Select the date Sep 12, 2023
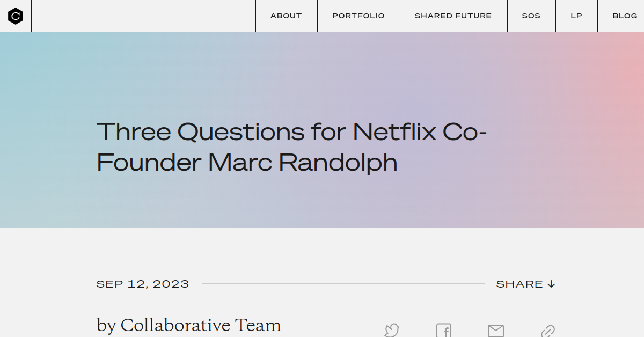Image resolution: width=644 pixels, height=337 pixels. (143, 284)
